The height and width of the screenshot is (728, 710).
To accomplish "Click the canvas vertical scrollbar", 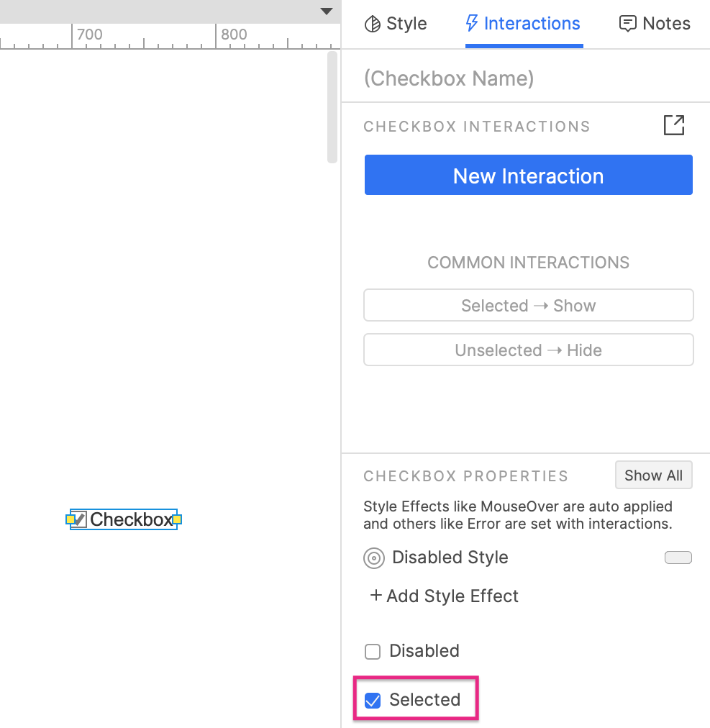I will point(332,107).
